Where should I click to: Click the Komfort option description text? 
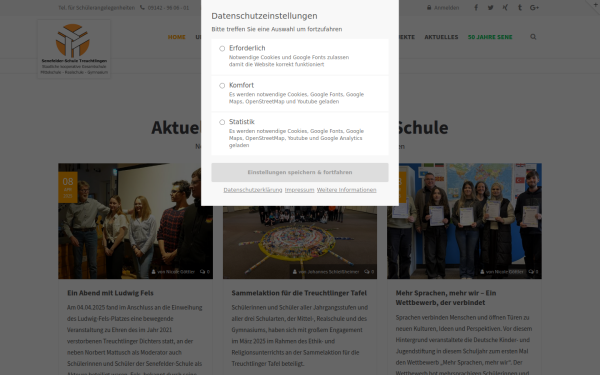(x=297, y=98)
